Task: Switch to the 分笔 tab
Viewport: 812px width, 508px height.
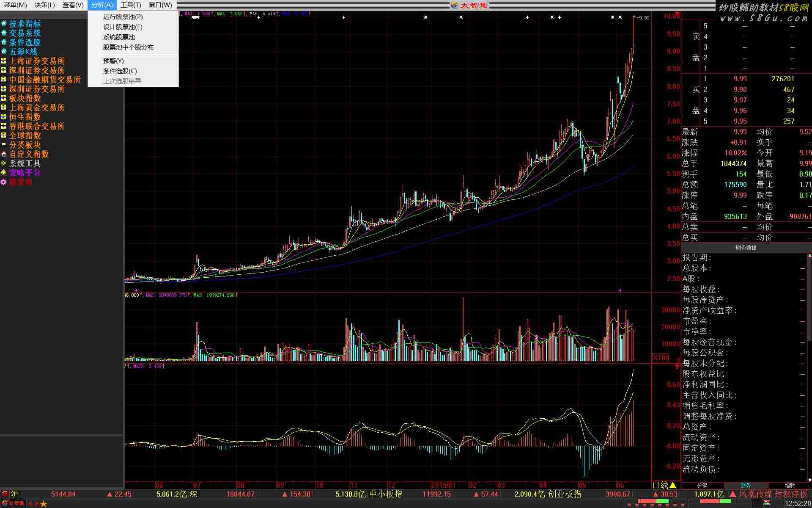Action: point(702,486)
